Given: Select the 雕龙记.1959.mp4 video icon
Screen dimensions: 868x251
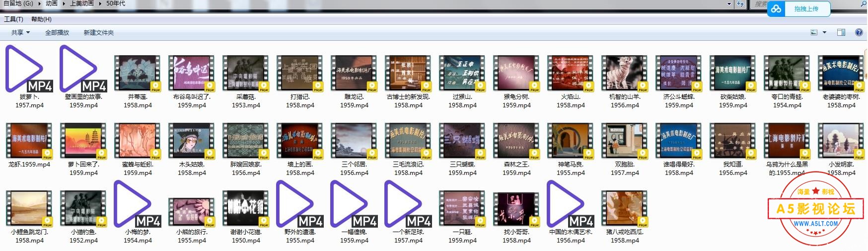Looking at the screenshot, I should [354, 74].
